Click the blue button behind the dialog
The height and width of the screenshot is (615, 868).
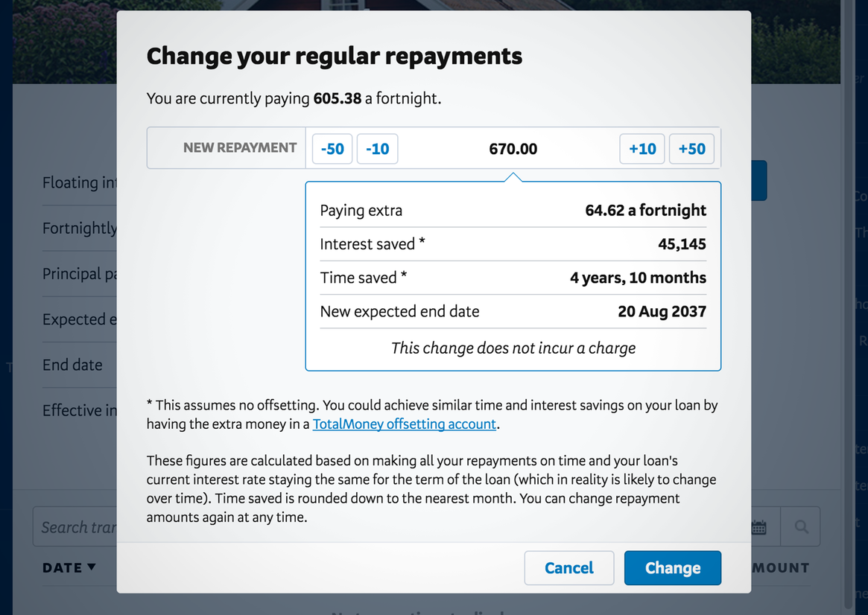[758, 181]
